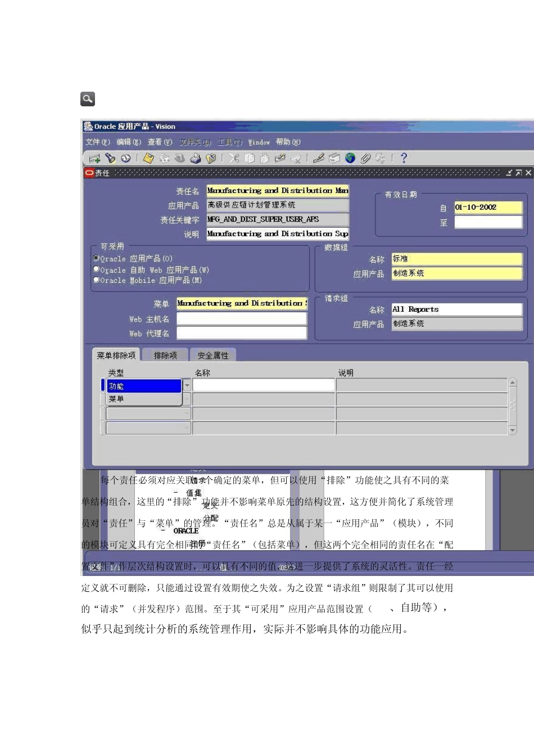Select Oracle 自助 Web 应用产品(W) option
This screenshot has height=756, width=534.
96,269
